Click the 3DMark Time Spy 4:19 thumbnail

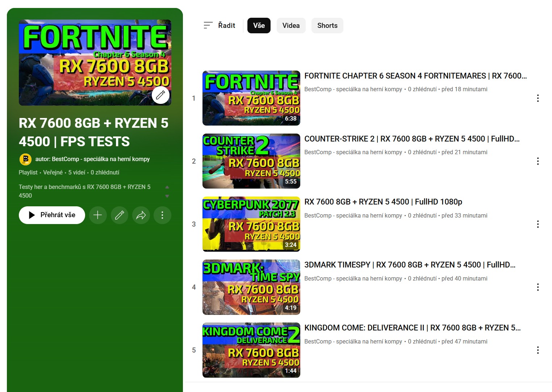(x=251, y=287)
